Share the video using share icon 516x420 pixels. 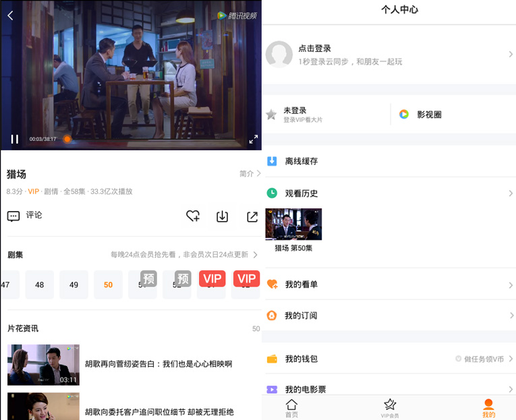tap(252, 216)
